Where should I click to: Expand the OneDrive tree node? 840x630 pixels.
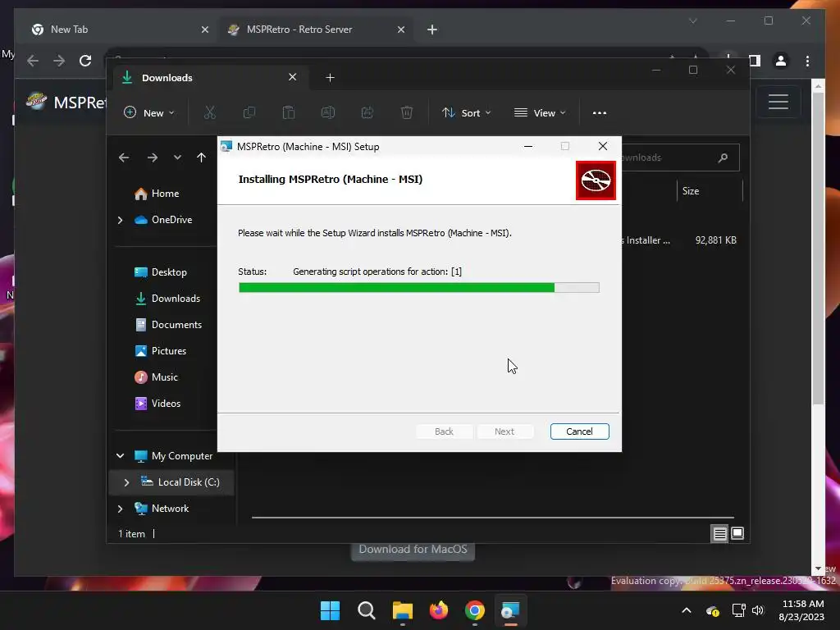tap(120, 220)
